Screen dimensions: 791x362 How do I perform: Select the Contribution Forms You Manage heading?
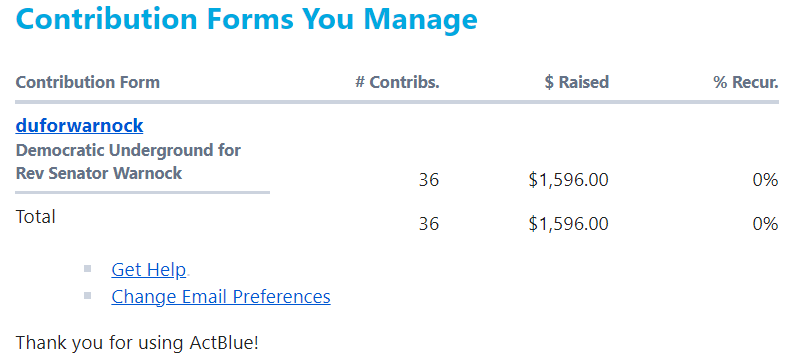click(x=247, y=19)
